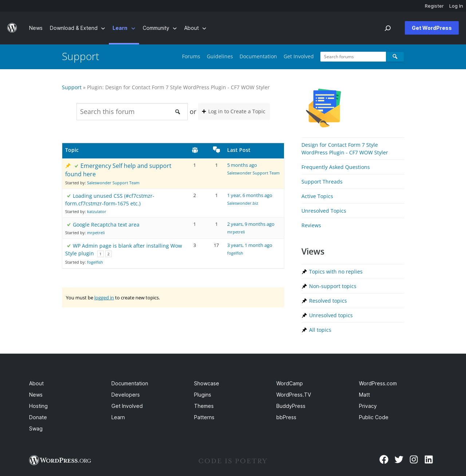Focus the Search forums input field

pos(353,57)
